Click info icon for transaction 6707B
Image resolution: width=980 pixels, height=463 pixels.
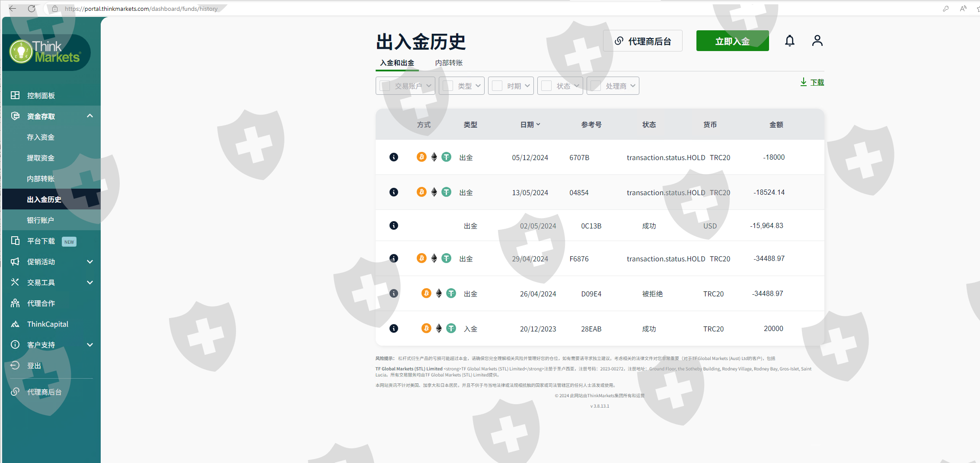click(393, 157)
